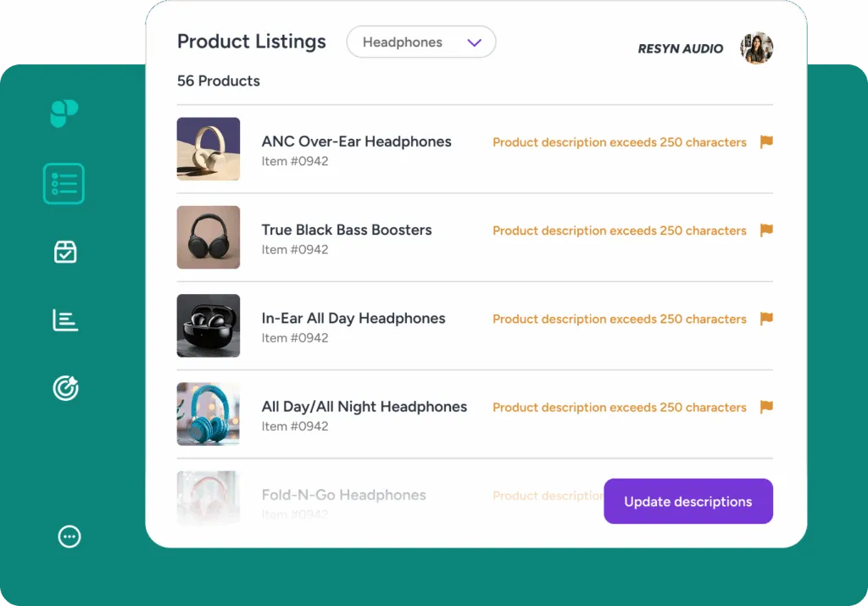Click the In-Ear All Day Headphones description warning
The image size is (868, 606).
[619, 320]
